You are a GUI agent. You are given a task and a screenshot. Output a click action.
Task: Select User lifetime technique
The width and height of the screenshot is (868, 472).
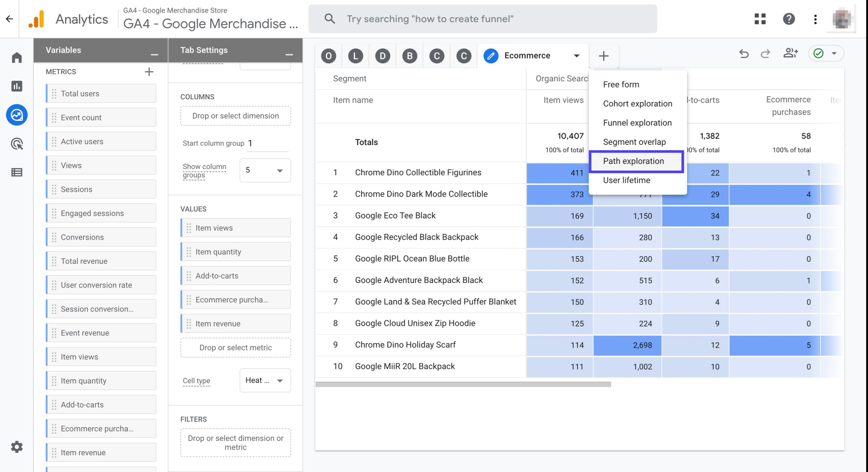626,180
